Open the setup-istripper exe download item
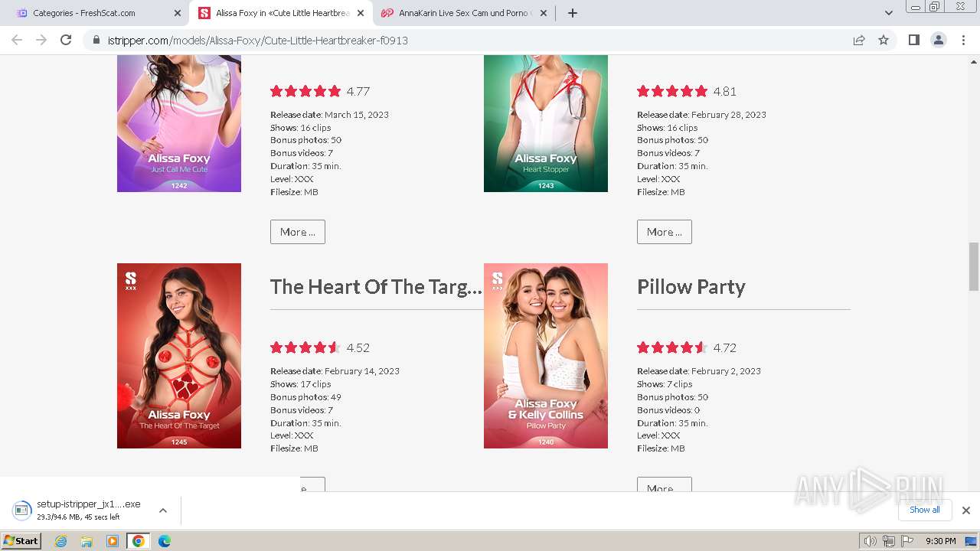This screenshot has height=551, width=980. point(80,510)
